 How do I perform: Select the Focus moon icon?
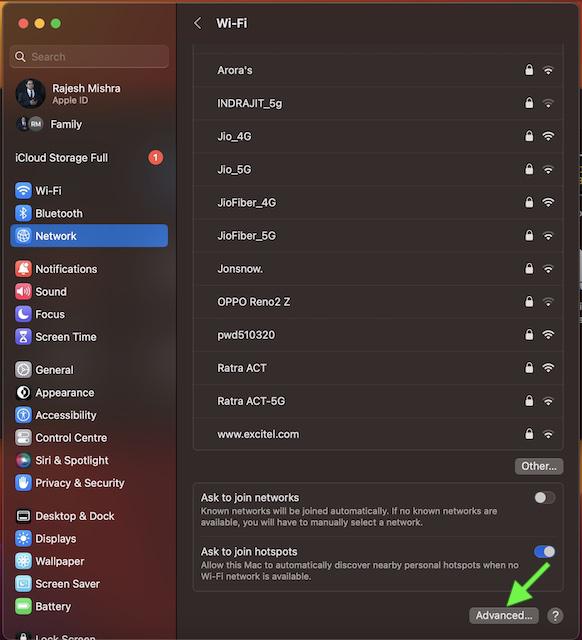point(23,314)
